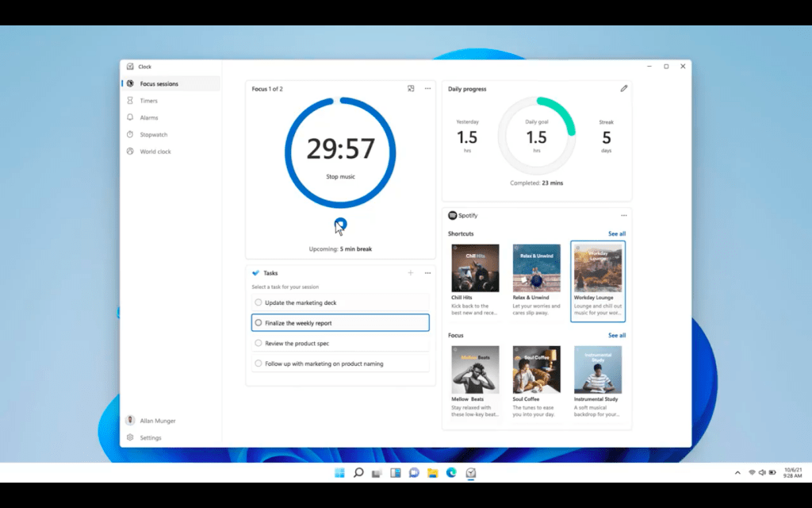Image resolution: width=812 pixels, height=508 pixels.
Task: Add a new task with the plus icon
Action: point(411,273)
